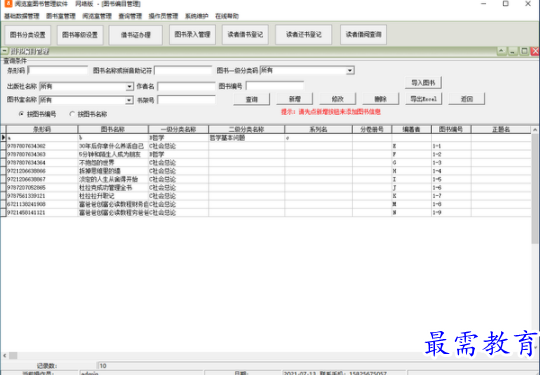Click the 图书分类设置 toolbar button

click(28, 35)
